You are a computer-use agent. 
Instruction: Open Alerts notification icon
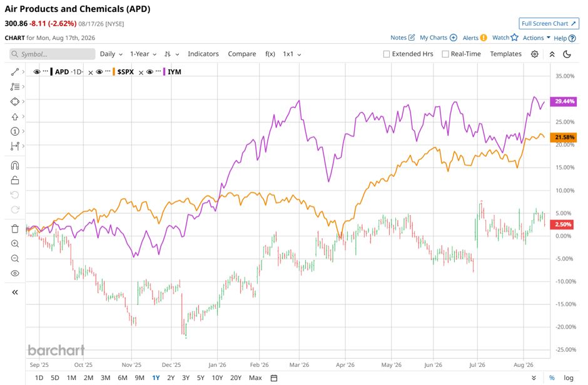(x=484, y=37)
